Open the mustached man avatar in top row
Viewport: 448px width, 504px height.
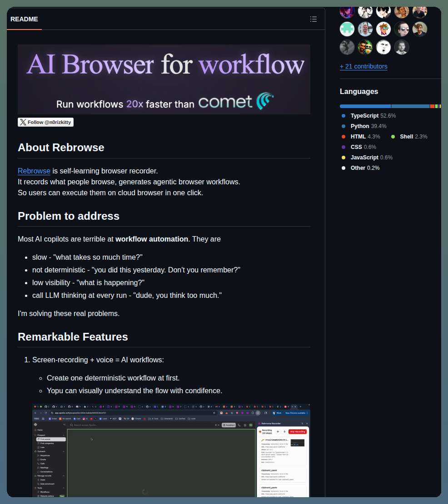coord(402,12)
